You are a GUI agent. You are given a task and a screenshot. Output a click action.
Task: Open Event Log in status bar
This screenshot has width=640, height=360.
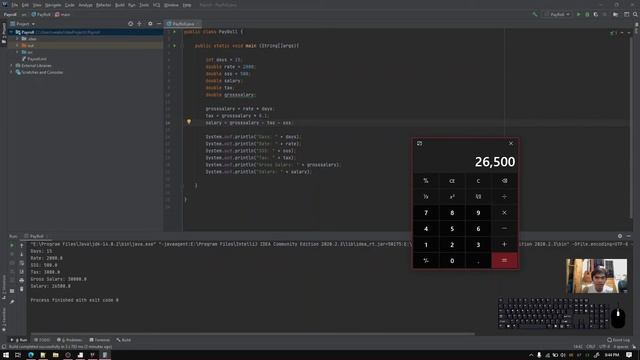pos(618,340)
